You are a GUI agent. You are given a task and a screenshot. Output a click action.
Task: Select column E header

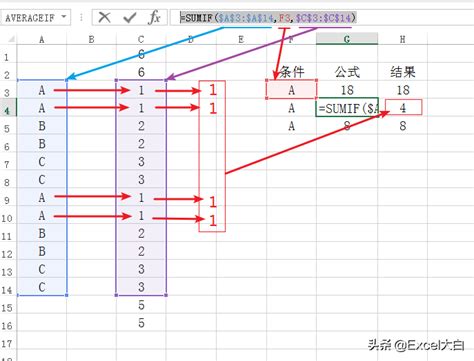point(241,40)
